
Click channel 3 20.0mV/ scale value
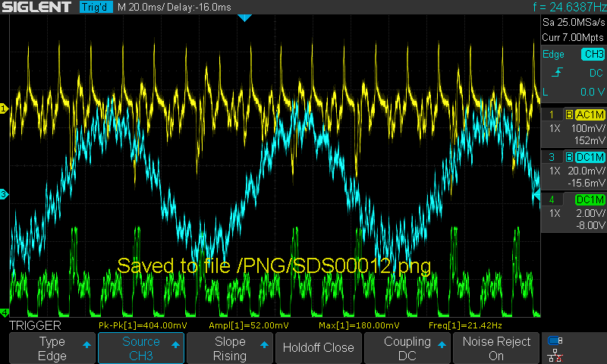coord(587,171)
